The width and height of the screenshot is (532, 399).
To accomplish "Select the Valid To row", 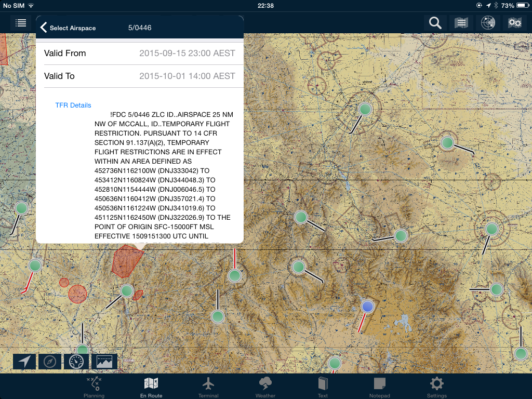I will coord(140,76).
